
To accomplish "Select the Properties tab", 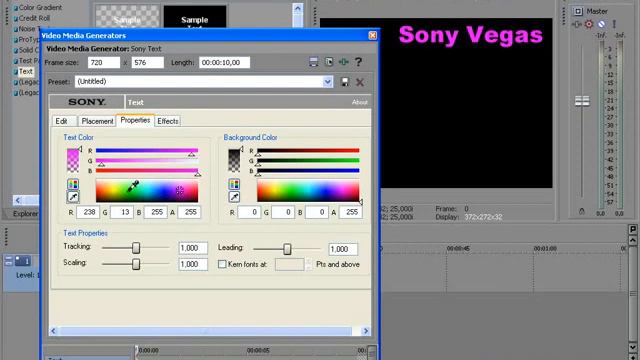I will point(135,120).
